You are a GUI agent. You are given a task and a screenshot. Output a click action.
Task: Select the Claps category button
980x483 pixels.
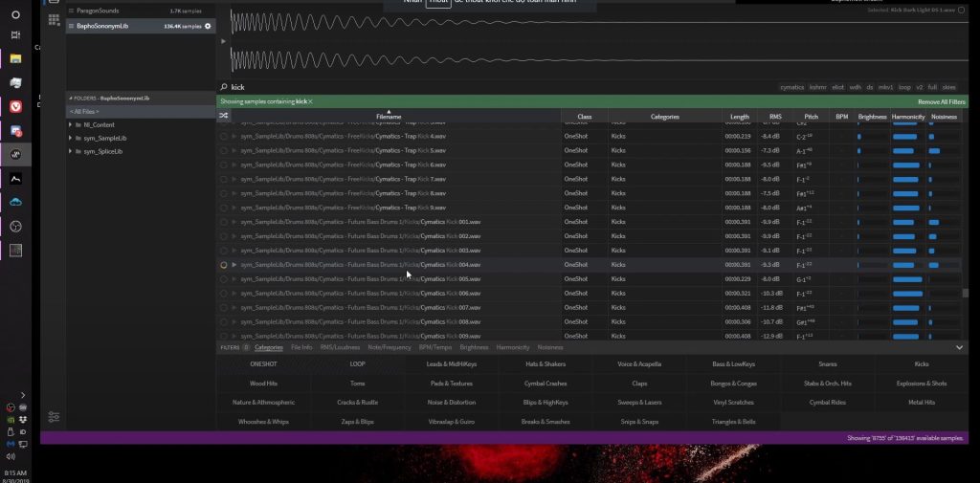click(639, 383)
